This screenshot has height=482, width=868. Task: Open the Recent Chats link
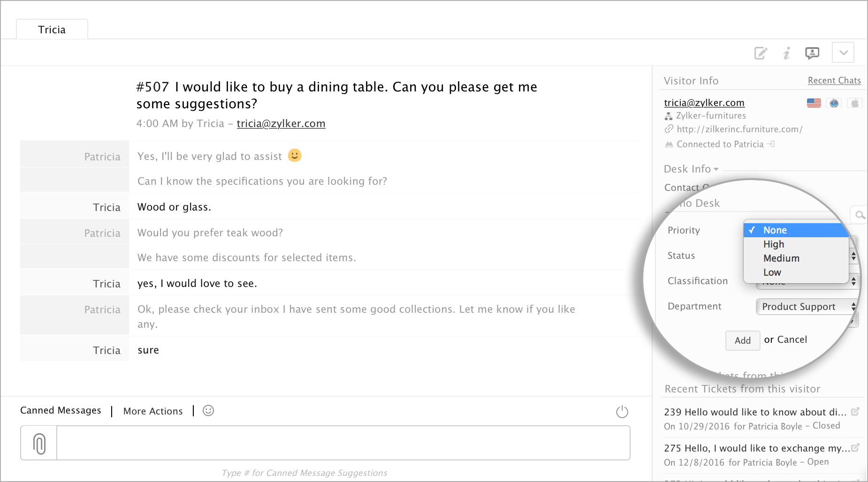pyautogui.click(x=834, y=81)
